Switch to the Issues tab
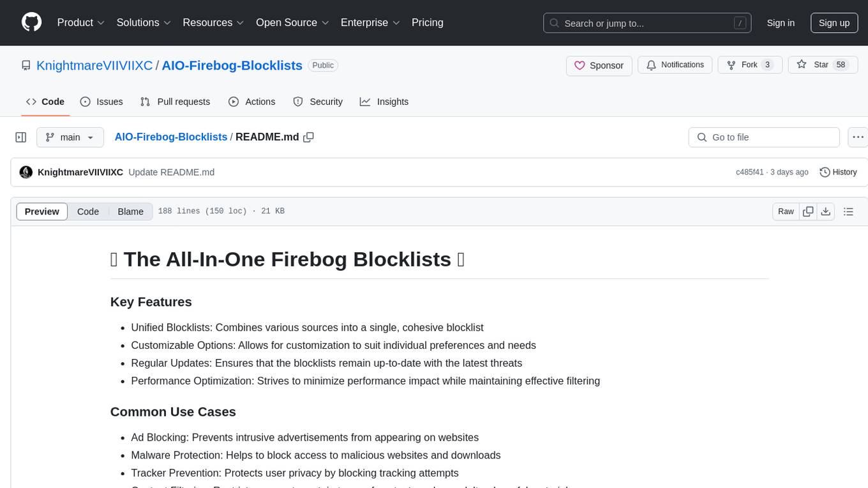This screenshot has height=488, width=868. coord(101,102)
